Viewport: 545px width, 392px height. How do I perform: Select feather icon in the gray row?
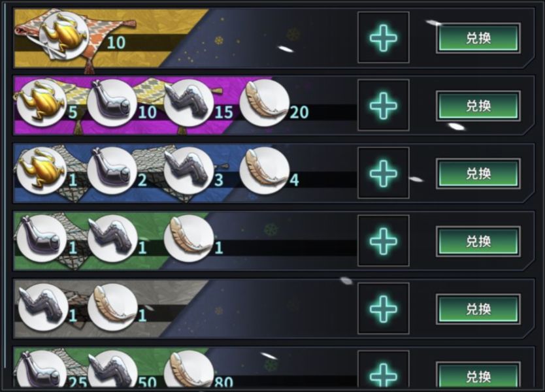click(112, 306)
